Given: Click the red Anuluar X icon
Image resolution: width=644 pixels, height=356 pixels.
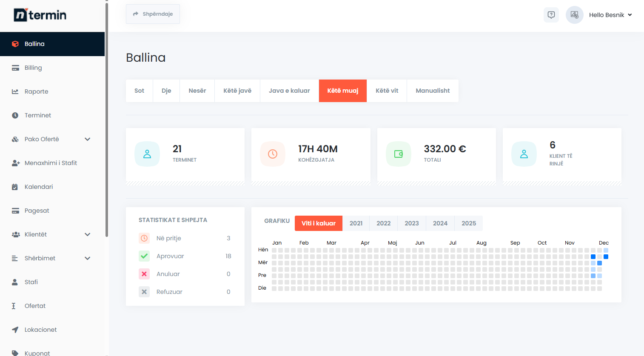Looking at the screenshot, I should (144, 274).
